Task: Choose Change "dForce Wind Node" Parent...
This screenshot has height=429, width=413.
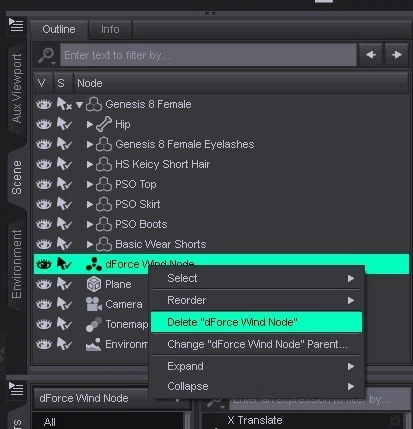Action: coord(256,344)
